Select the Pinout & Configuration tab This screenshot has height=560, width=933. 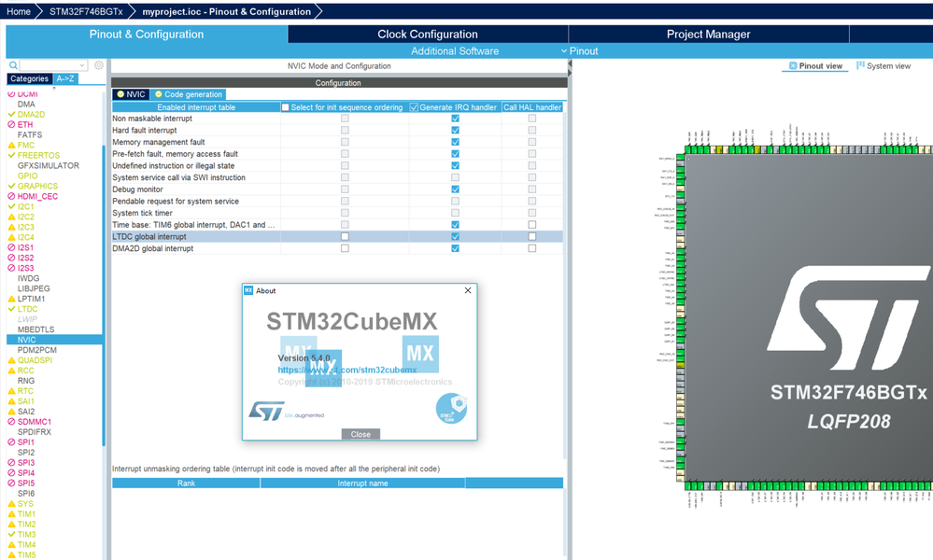point(147,35)
